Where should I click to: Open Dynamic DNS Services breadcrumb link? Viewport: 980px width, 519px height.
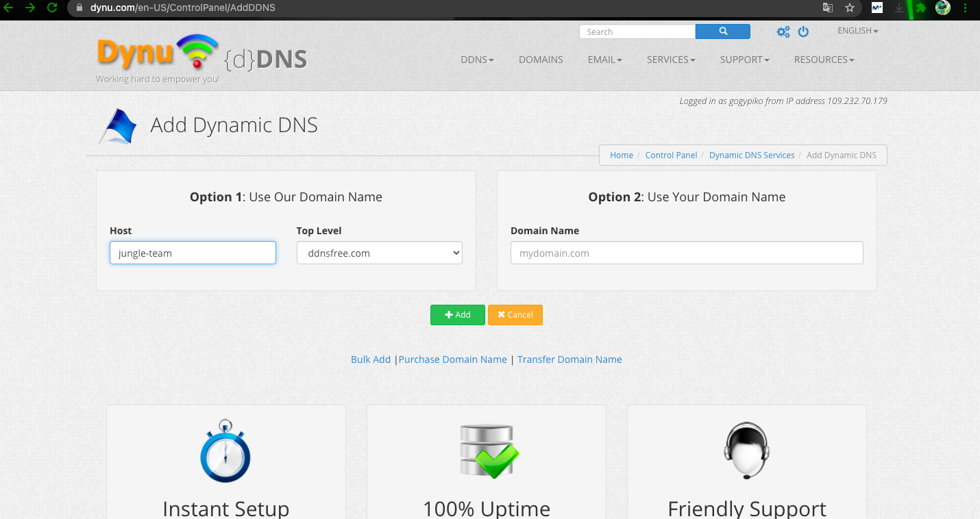coord(751,155)
